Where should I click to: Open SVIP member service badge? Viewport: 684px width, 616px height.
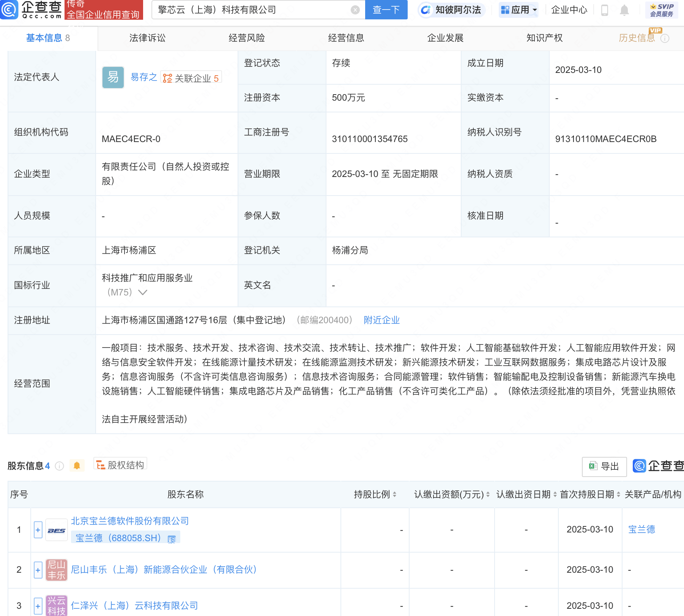click(x=662, y=10)
